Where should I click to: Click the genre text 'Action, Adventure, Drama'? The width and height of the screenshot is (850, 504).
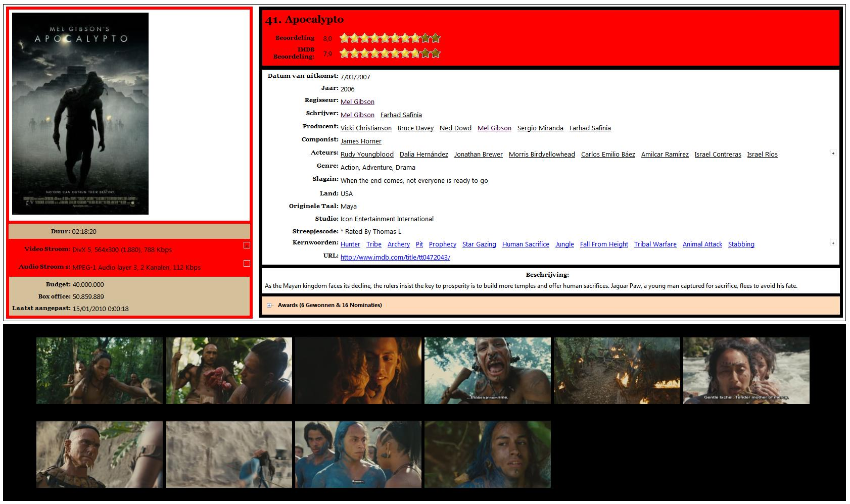tap(378, 167)
